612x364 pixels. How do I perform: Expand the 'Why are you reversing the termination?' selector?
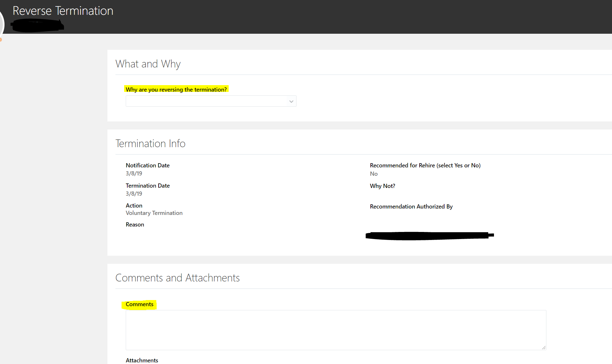pyautogui.click(x=211, y=101)
